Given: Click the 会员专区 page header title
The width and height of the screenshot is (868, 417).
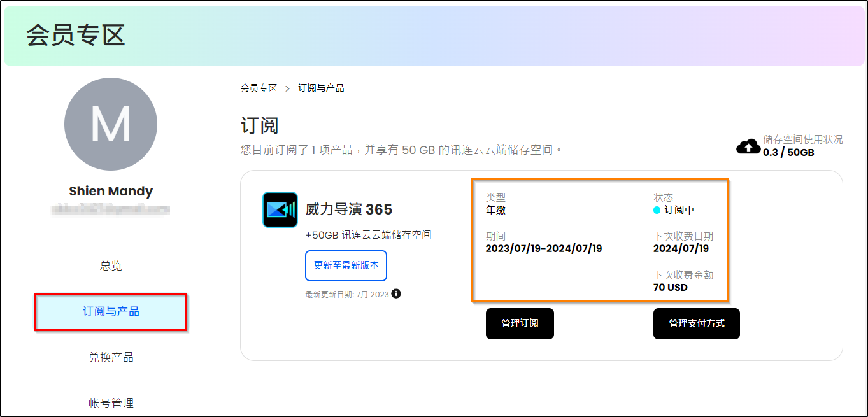Looking at the screenshot, I should point(76,36).
